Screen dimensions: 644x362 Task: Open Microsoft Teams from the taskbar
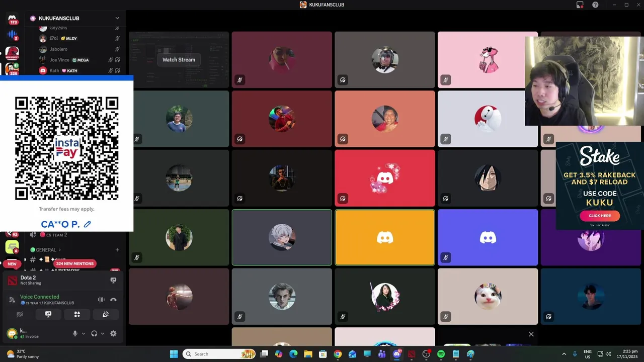tap(382, 354)
